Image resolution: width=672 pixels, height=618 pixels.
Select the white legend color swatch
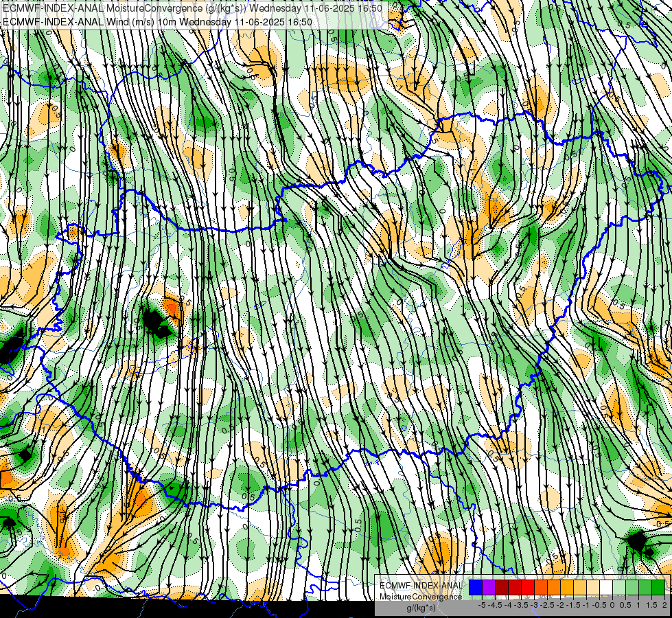606,588
